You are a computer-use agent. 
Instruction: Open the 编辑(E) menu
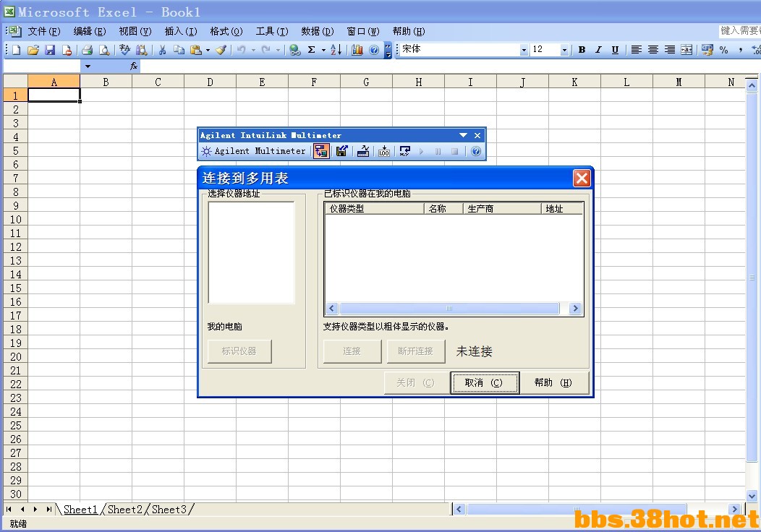click(x=89, y=32)
